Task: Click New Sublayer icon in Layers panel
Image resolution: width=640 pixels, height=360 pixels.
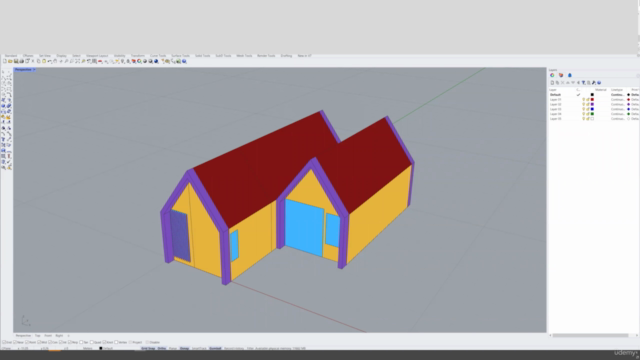Action: [x=557, y=82]
